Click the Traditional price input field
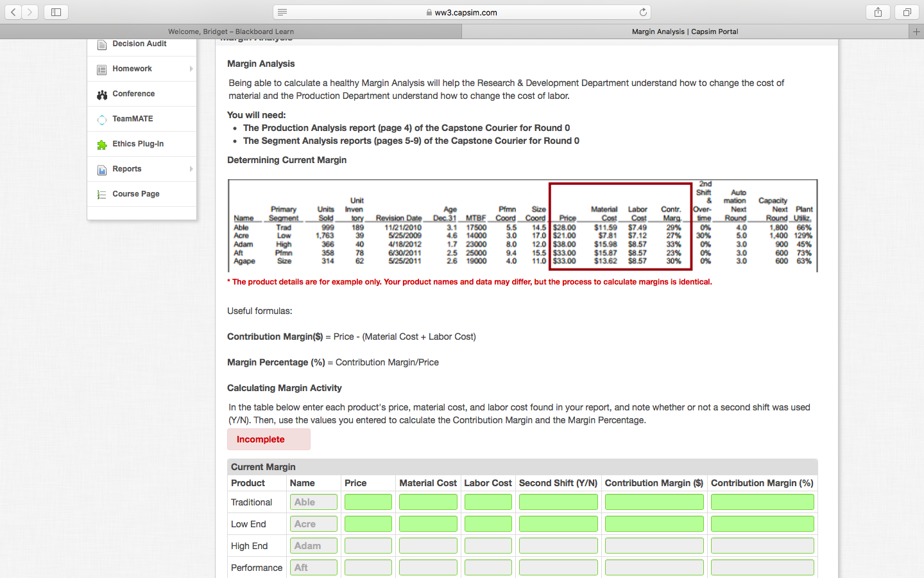 click(x=368, y=502)
